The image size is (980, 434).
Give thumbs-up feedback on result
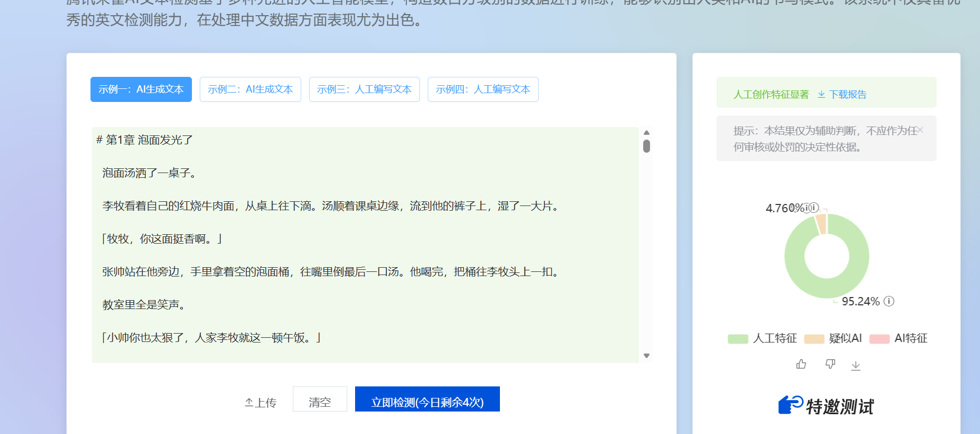coord(801,364)
